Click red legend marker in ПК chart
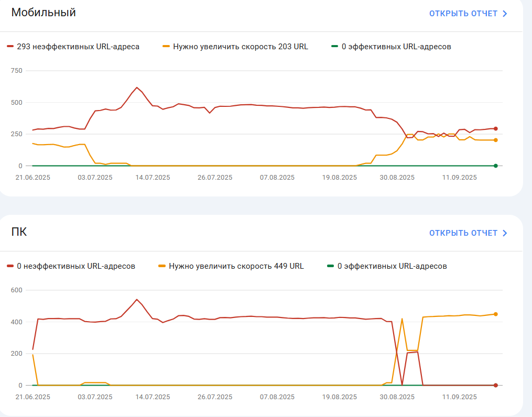 (x=10, y=266)
